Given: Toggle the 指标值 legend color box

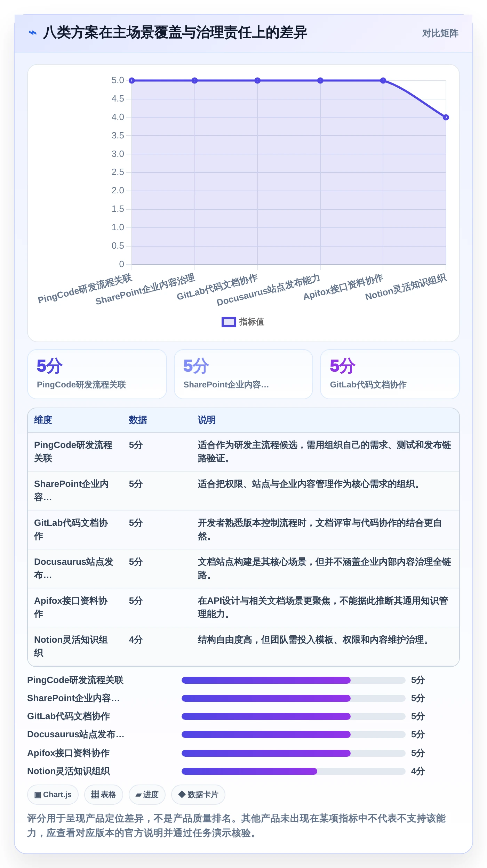Looking at the screenshot, I should (x=229, y=322).
